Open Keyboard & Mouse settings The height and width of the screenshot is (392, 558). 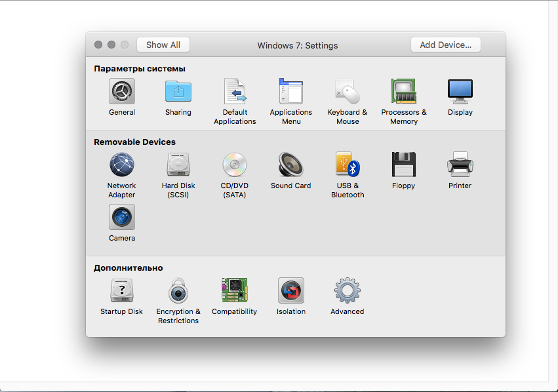pyautogui.click(x=348, y=91)
